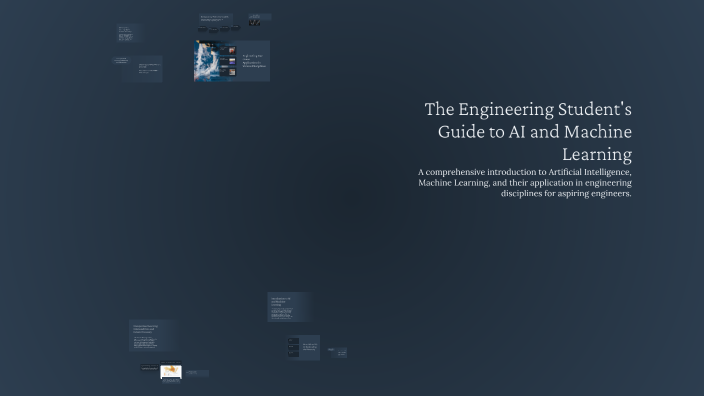This screenshot has width=704, height=396.
Task: Open the "Introduction to AI and Machine Learning" slide thumbnail
Action: tap(290, 307)
